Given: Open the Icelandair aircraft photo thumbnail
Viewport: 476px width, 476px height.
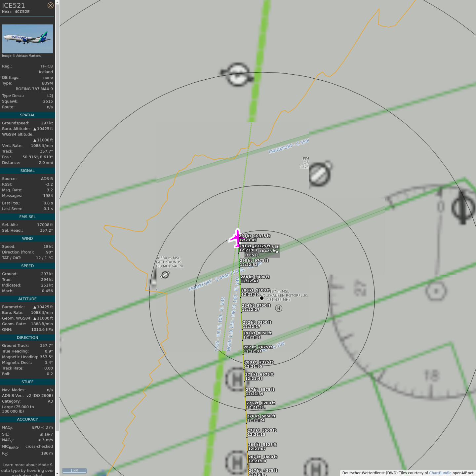Looking at the screenshot, I should click(27, 39).
